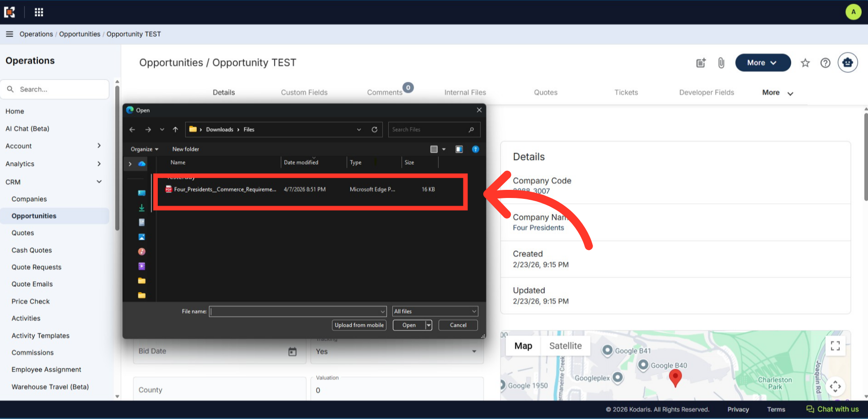Open the blue More dropdown button
Screen dimensions: 868x419
[763, 63]
